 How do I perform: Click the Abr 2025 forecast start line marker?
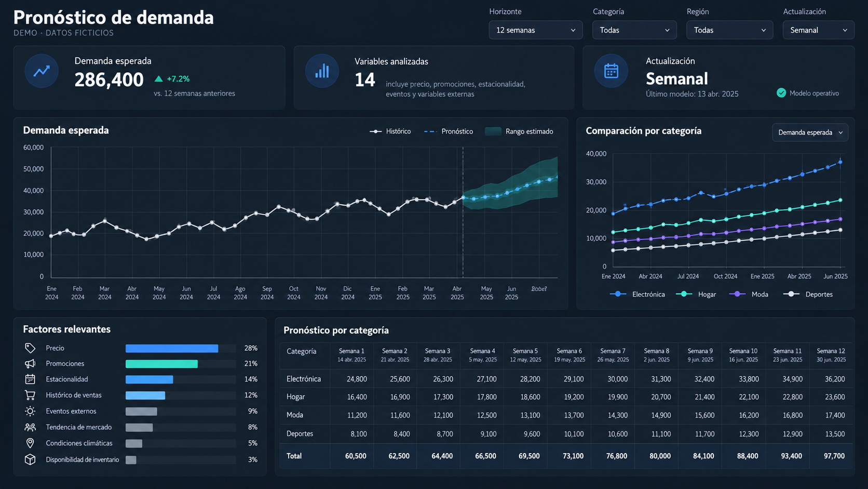click(463, 212)
